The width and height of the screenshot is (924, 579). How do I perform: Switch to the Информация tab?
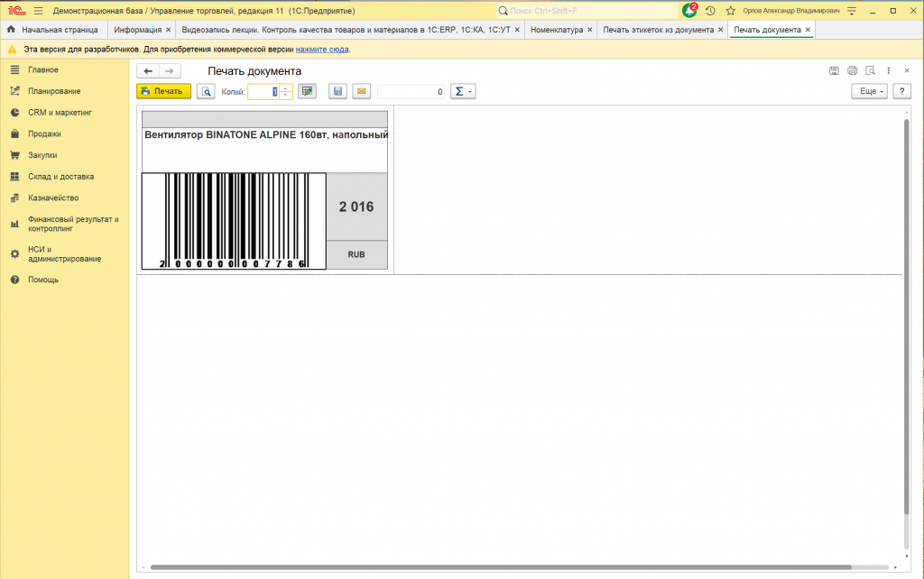point(137,30)
